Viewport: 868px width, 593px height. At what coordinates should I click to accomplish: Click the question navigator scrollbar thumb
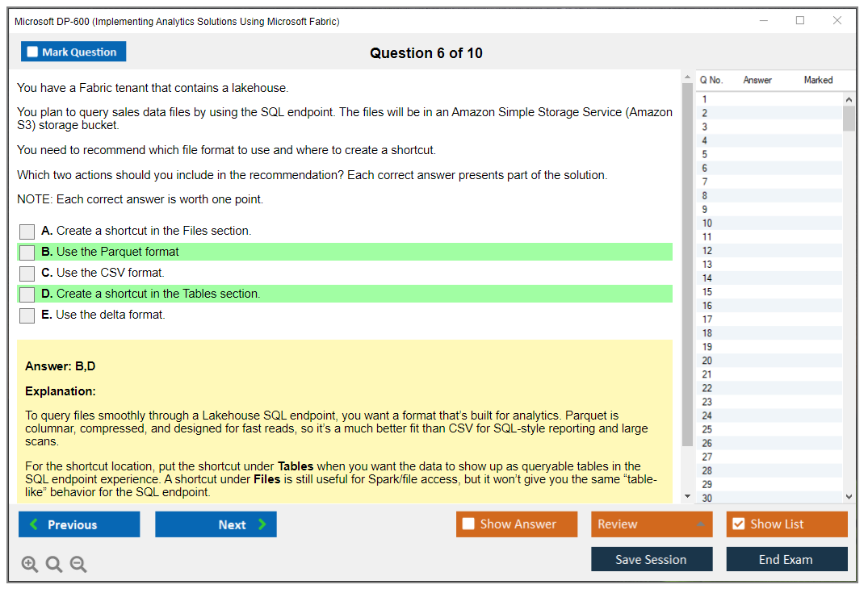point(849,117)
